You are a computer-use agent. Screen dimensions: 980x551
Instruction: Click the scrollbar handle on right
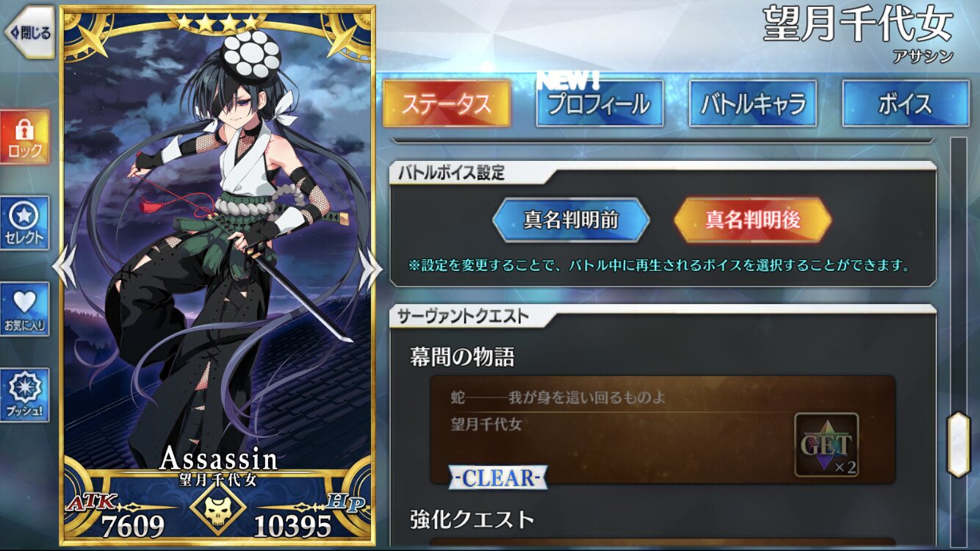(958, 444)
